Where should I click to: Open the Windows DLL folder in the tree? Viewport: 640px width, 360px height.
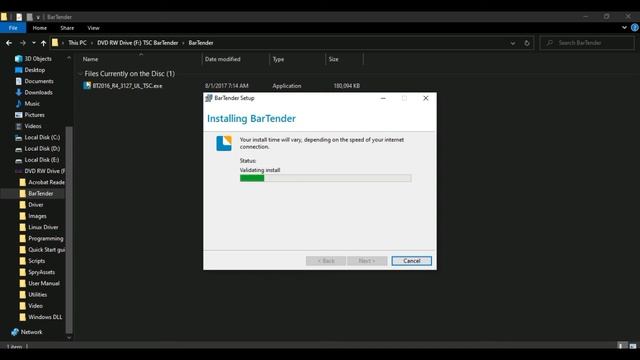click(x=45, y=317)
